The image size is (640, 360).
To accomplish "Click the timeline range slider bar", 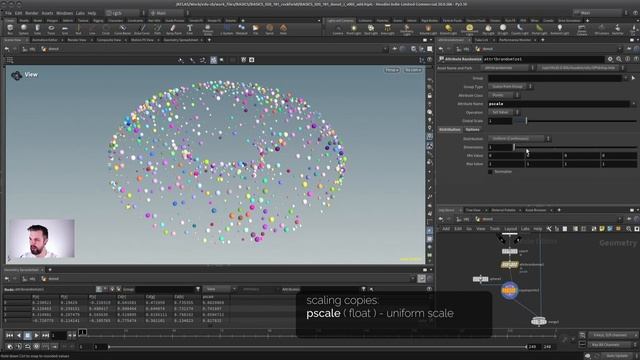I will pyautogui.click(x=317, y=347).
